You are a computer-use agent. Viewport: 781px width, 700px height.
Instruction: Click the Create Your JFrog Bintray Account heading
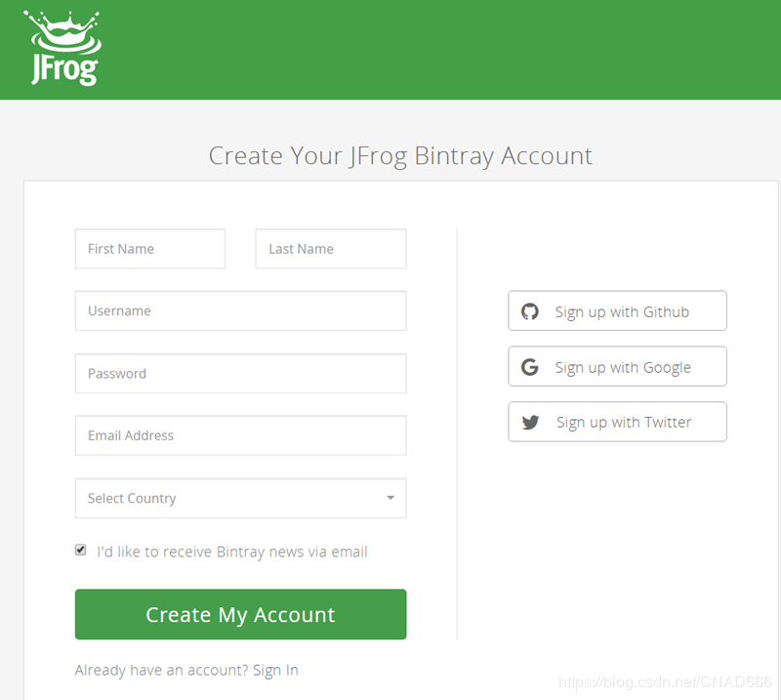(400, 156)
